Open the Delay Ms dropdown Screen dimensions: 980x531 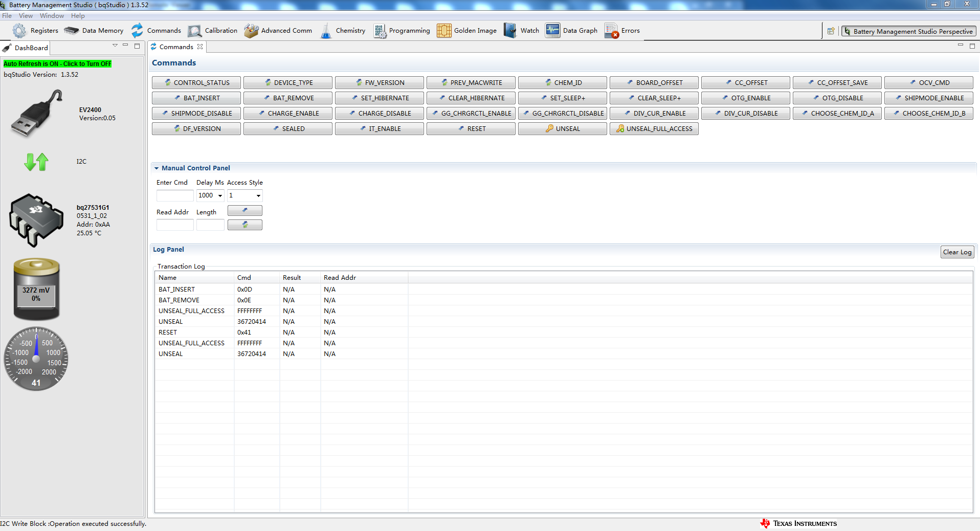point(220,195)
